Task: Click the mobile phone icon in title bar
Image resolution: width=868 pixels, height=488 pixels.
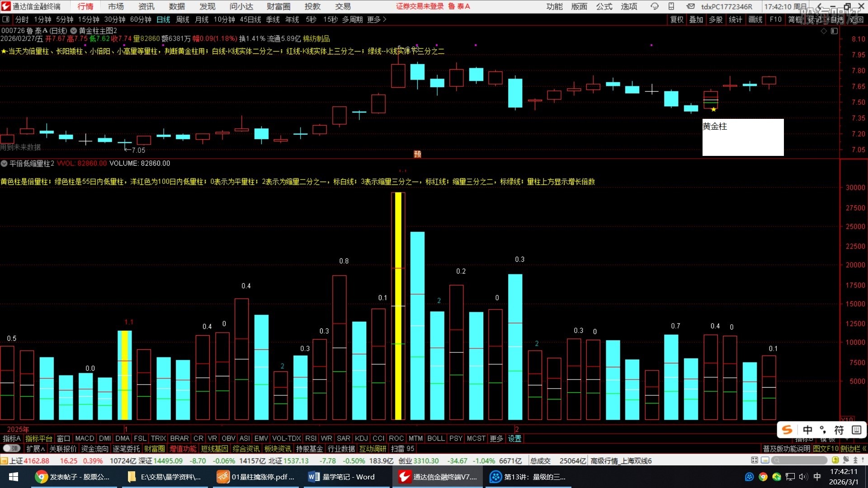Action: click(x=671, y=6)
